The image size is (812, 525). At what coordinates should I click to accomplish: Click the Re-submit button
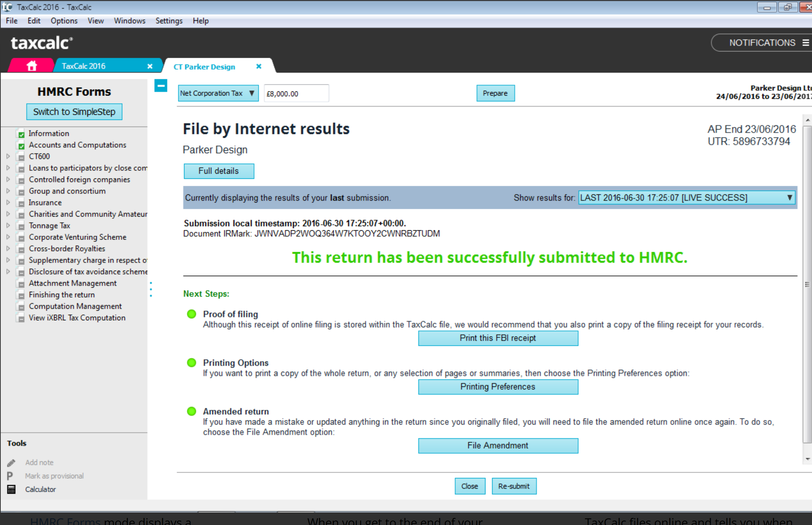(x=514, y=486)
